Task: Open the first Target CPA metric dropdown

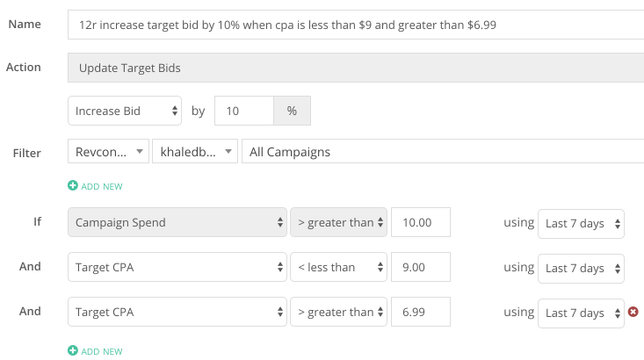Action: tap(177, 267)
